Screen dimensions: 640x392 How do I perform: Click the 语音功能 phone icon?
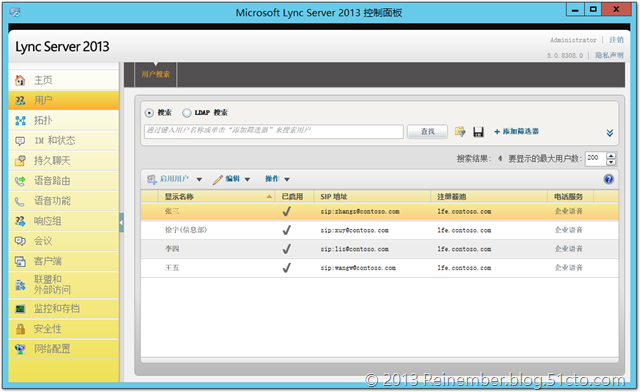[20, 201]
